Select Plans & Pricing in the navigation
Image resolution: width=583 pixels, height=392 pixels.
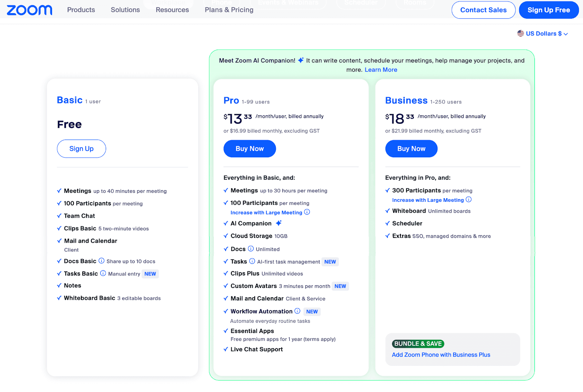click(229, 10)
